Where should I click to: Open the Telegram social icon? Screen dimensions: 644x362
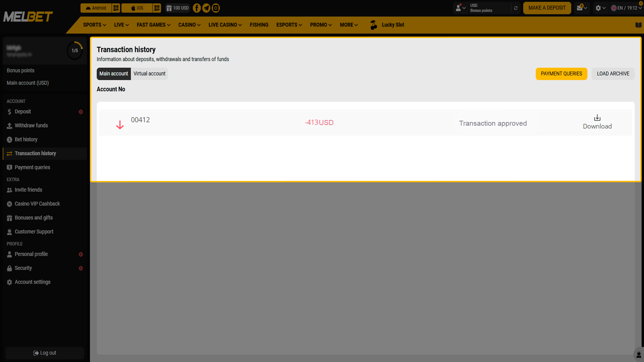pos(206,8)
